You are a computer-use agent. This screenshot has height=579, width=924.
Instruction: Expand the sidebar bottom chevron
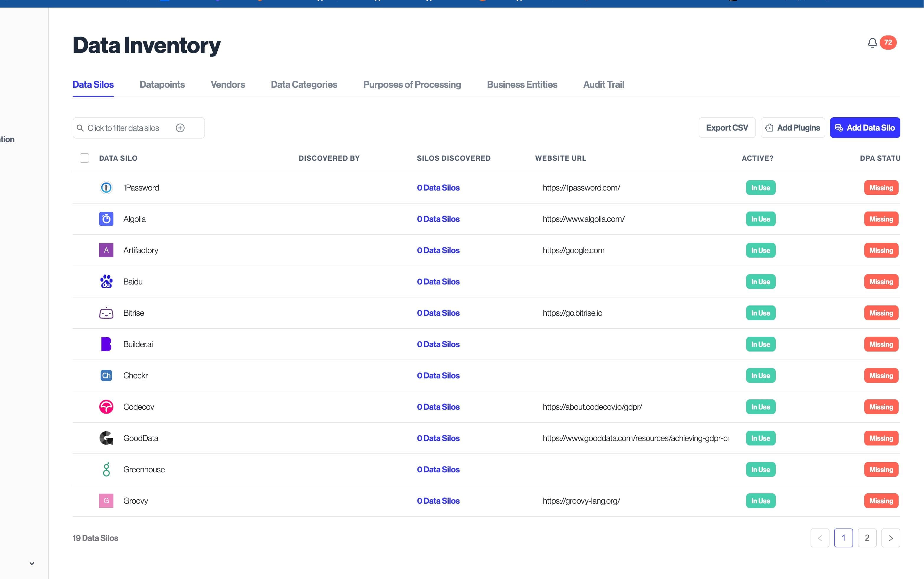32,563
